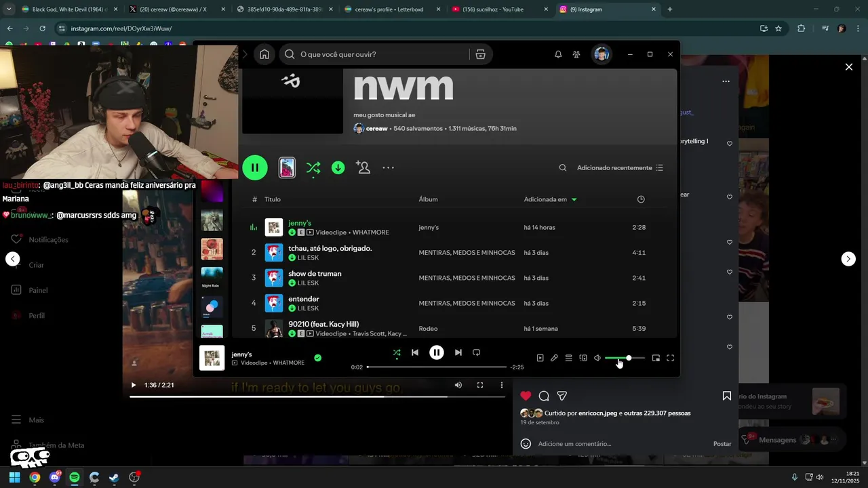This screenshot has height=488, width=868.
Task: Open Rodeo album link
Action: pos(429,329)
